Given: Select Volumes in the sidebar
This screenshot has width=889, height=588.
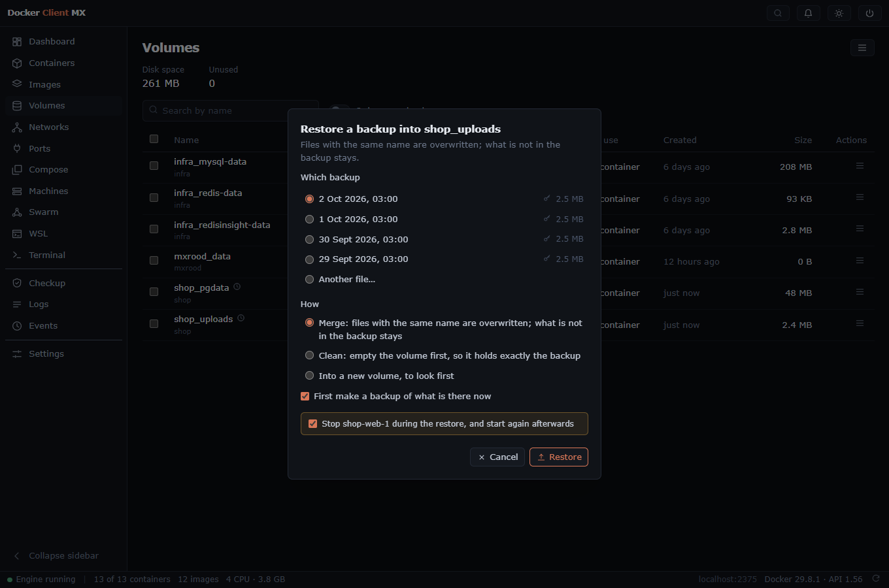Looking at the screenshot, I should 63,106.
